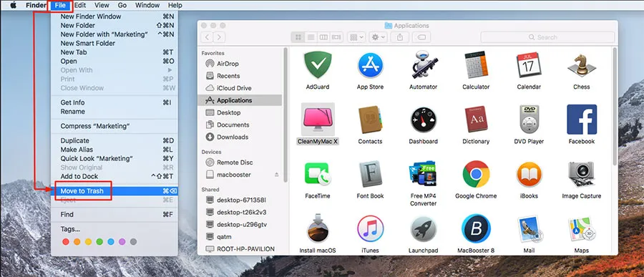Screen dimensions: 644x277
Task: Open the Apple menu
Action: pos(13,5)
